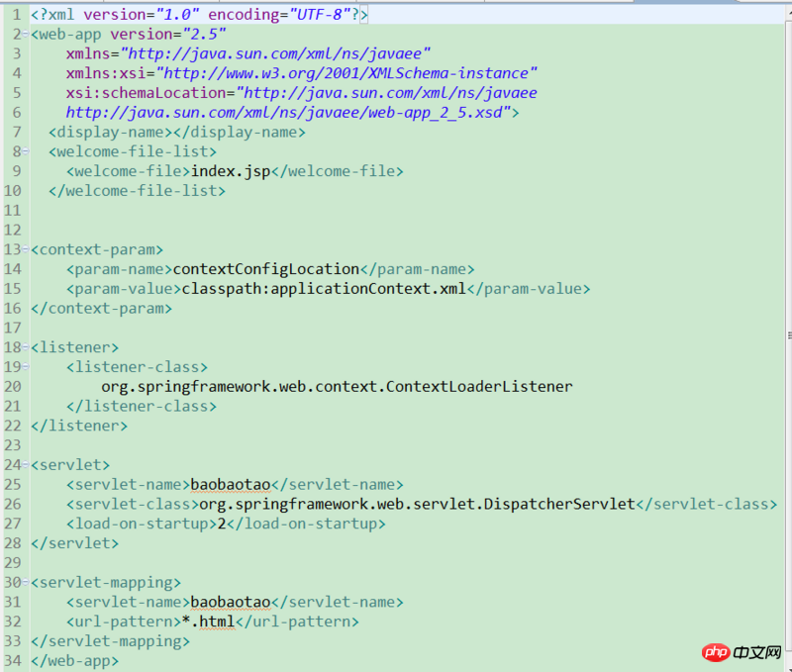Click line number 11 in the gutter

coord(13,211)
